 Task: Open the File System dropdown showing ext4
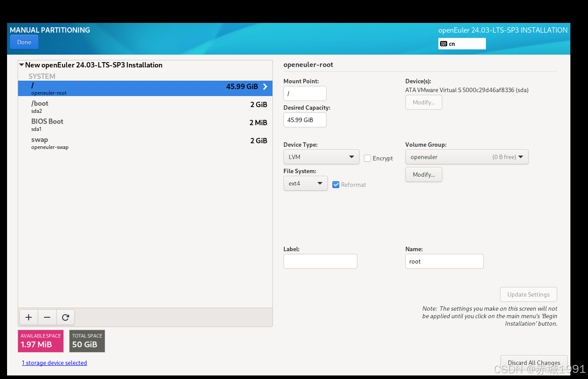(305, 183)
